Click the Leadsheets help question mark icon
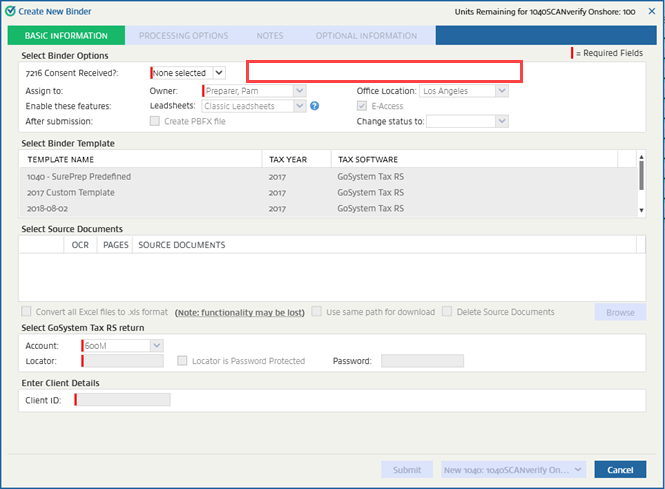The image size is (665, 489). click(314, 106)
